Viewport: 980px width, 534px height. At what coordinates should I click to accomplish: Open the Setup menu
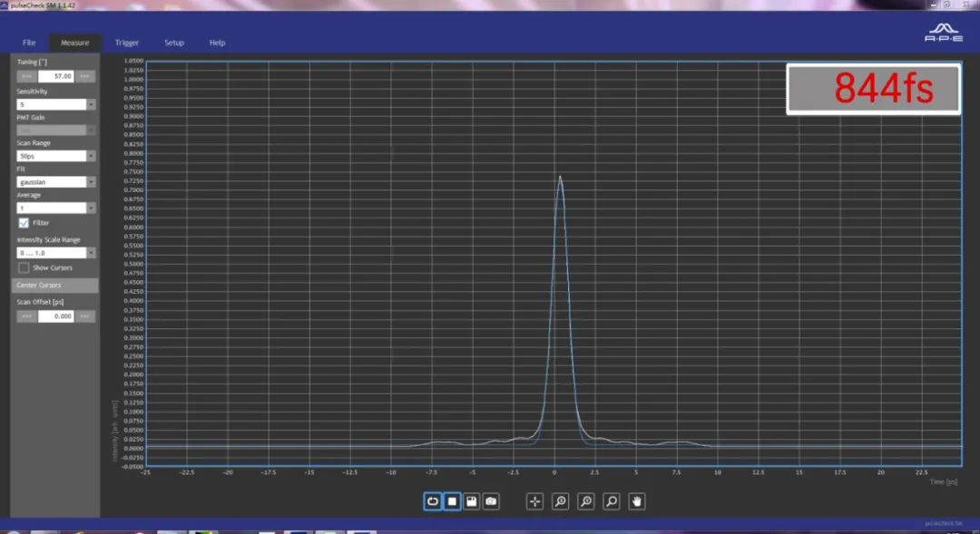click(x=174, y=43)
